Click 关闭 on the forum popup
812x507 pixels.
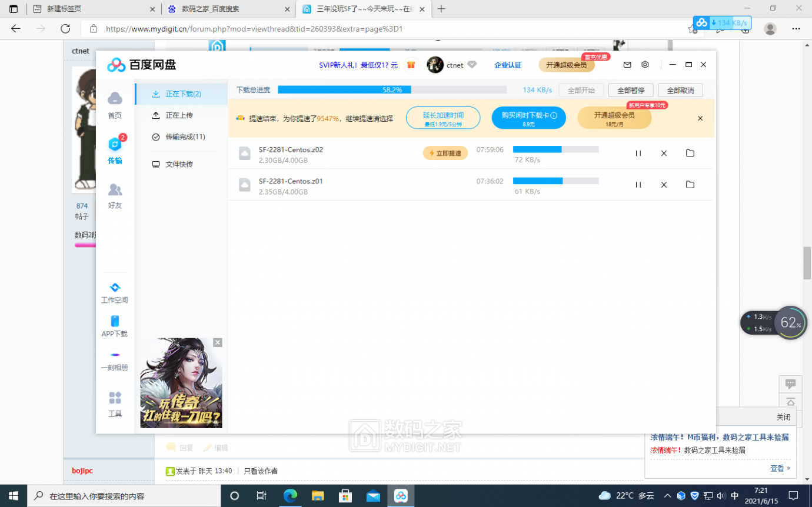[x=783, y=417]
